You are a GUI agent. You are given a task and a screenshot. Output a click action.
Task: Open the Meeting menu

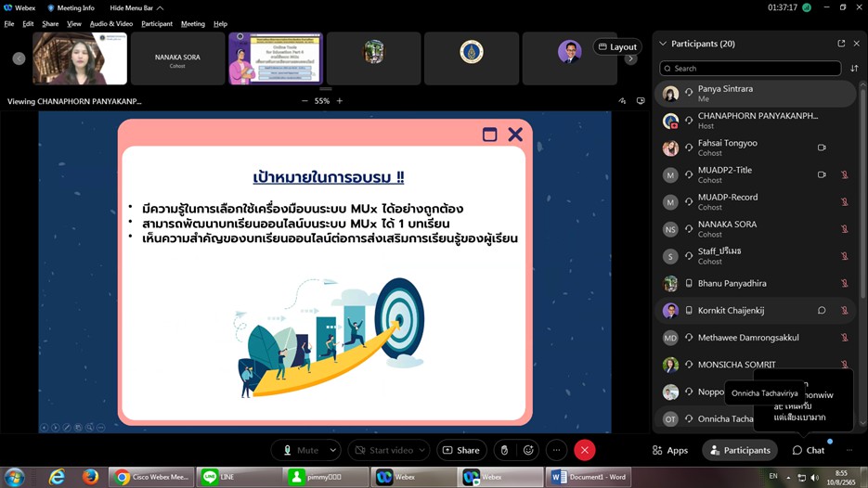[192, 24]
